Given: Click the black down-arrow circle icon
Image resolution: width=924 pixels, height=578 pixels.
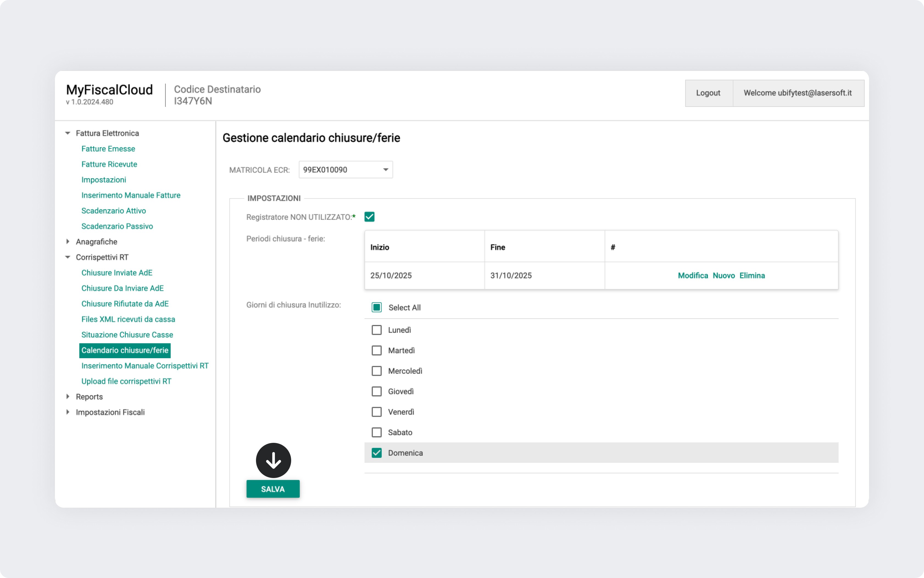Looking at the screenshot, I should coord(273,460).
